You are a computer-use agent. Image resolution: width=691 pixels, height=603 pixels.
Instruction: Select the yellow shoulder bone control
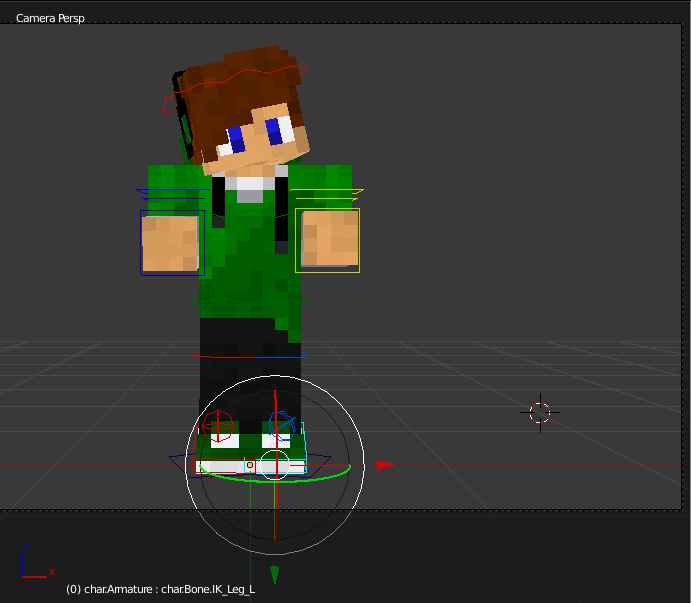[x=327, y=194]
